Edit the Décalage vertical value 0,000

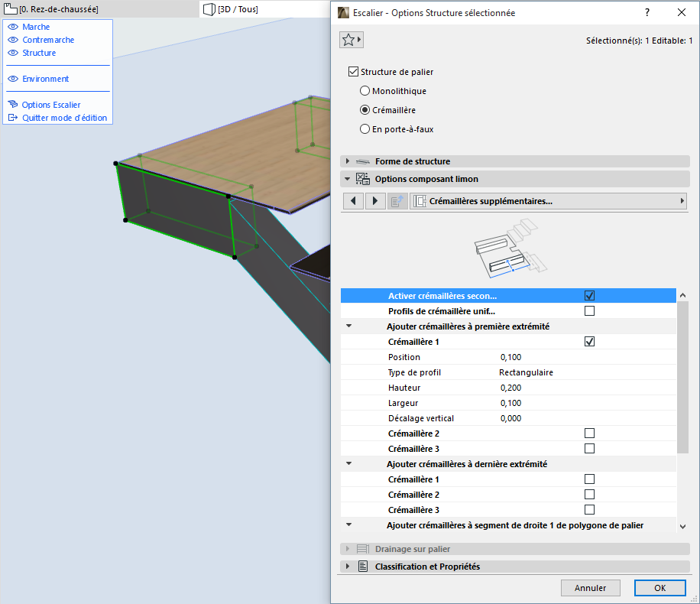pos(510,418)
